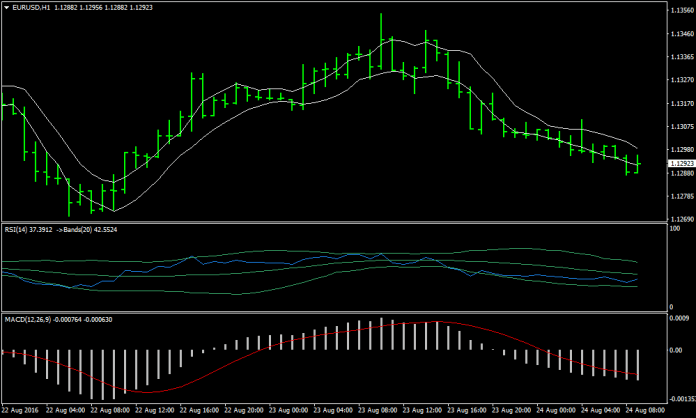Click the 100 level on RSI scale
696x418 pixels.
674,228
